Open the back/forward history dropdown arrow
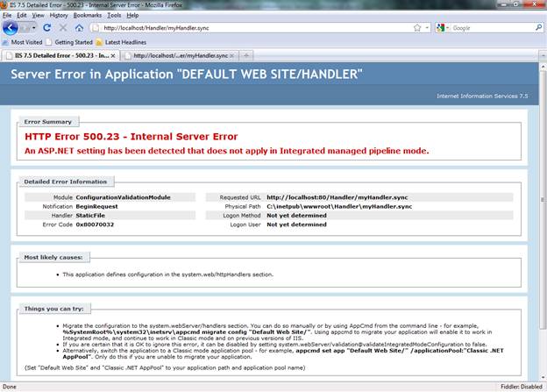The width and height of the screenshot is (547, 392). [34, 28]
